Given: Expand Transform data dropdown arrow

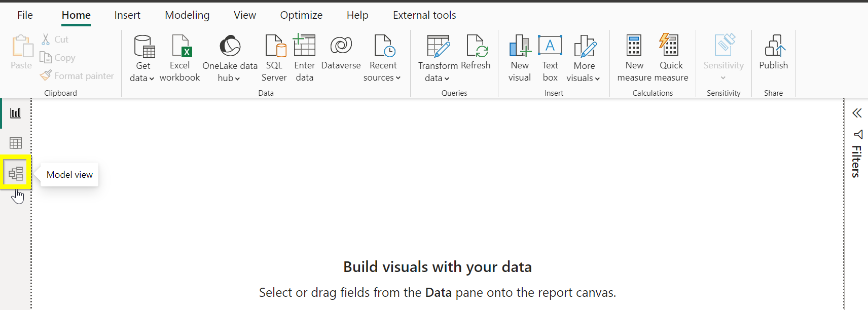Looking at the screenshot, I should click(x=447, y=79).
